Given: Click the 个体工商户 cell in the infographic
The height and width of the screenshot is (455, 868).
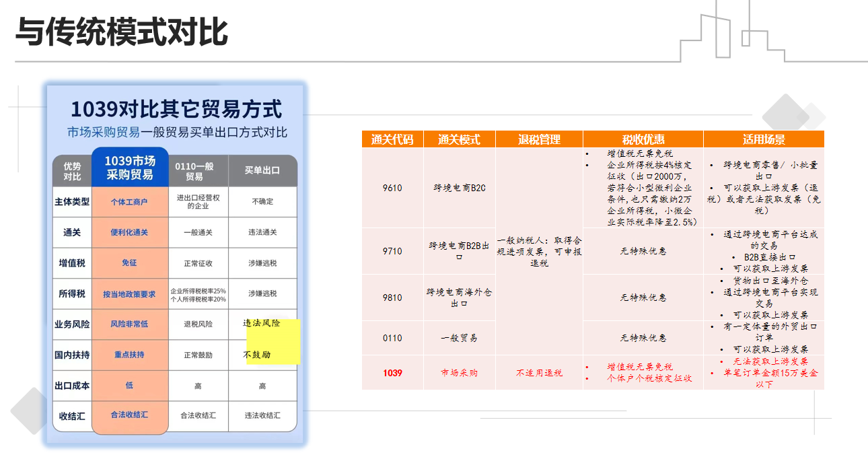Looking at the screenshot, I should tap(129, 201).
